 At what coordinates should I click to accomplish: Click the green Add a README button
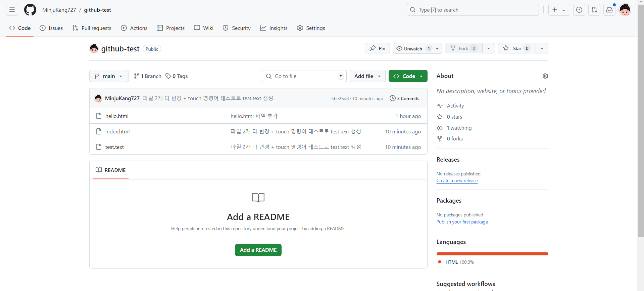tap(258, 250)
